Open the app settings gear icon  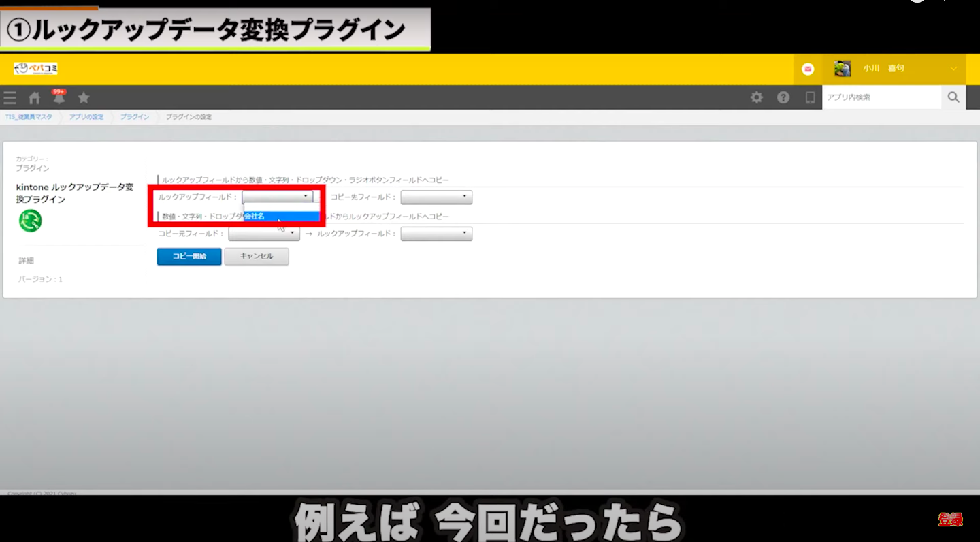[756, 97]
